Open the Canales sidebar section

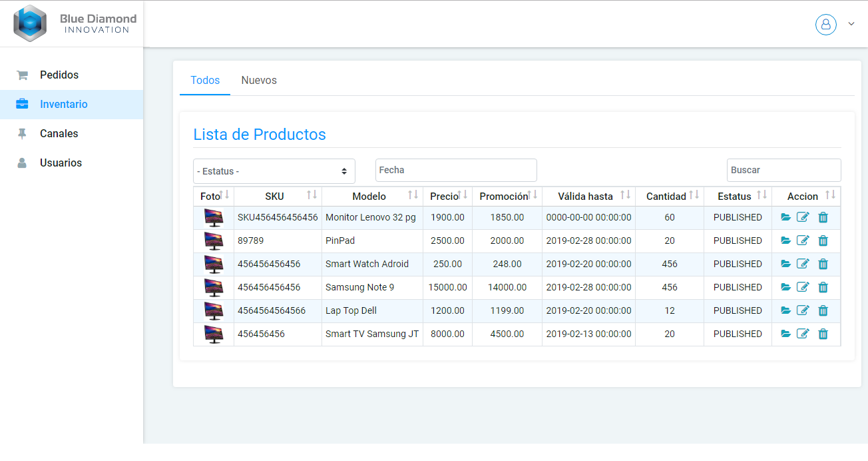coord(59,134)
